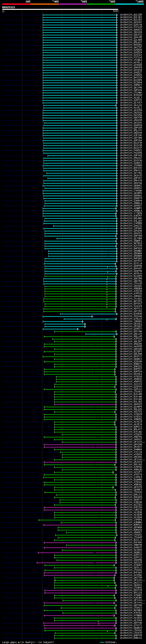Select hit label UniRef100_B0F4H0
The height and width of the screenshot is (644, 146).
(131, 542)
